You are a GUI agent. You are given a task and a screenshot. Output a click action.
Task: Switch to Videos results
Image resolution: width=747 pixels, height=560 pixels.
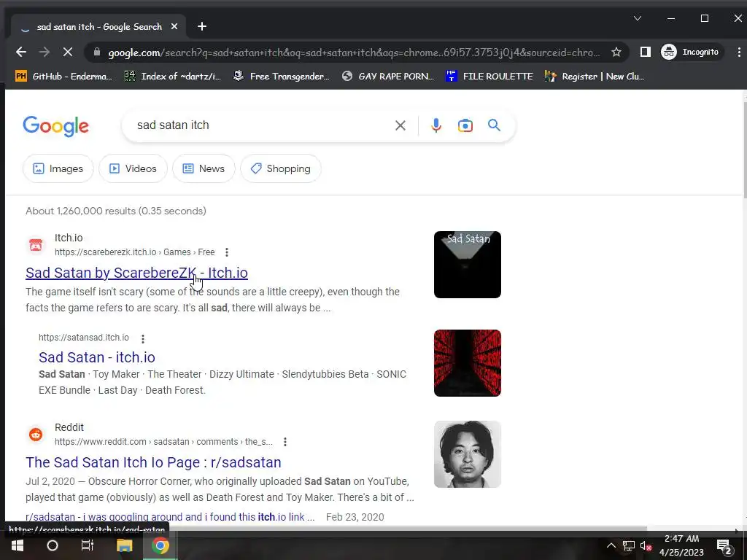coord(133,168)
